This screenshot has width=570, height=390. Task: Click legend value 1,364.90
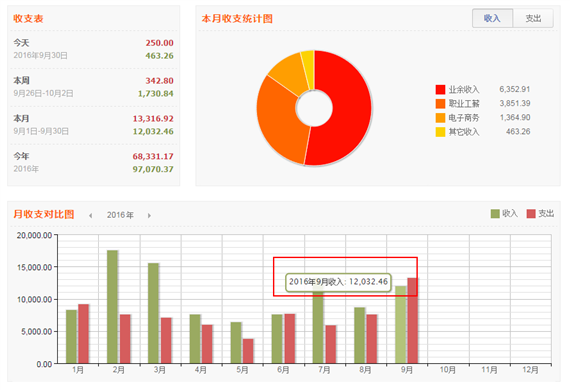pyautogui.click(x=515, y=118)
